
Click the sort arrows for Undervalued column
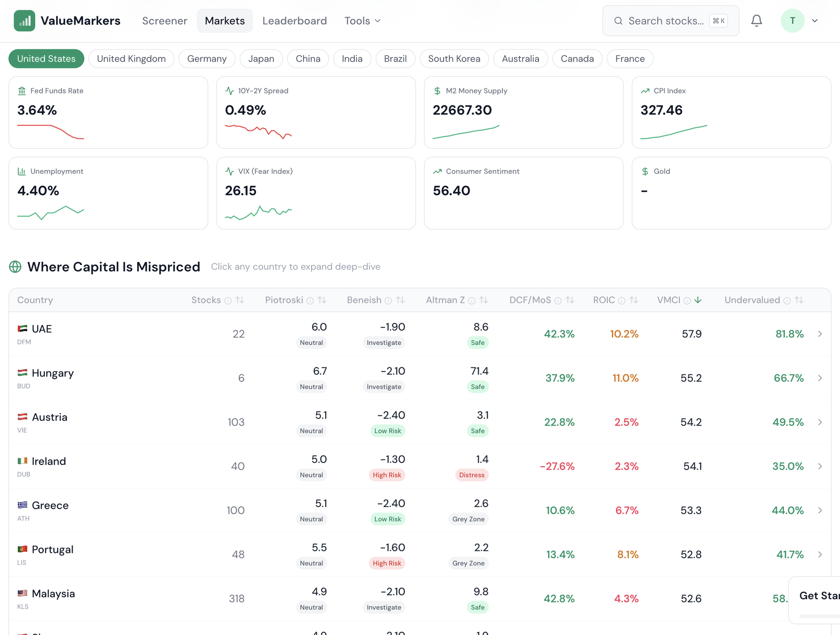799,300
